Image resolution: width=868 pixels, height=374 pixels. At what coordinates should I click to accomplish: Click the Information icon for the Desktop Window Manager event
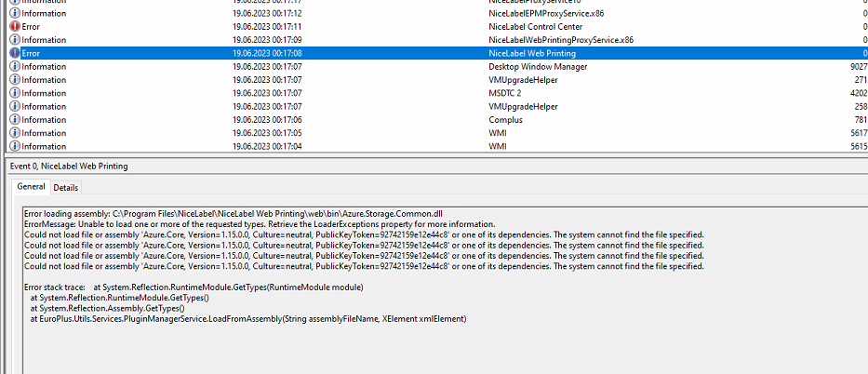click(15, 66)
